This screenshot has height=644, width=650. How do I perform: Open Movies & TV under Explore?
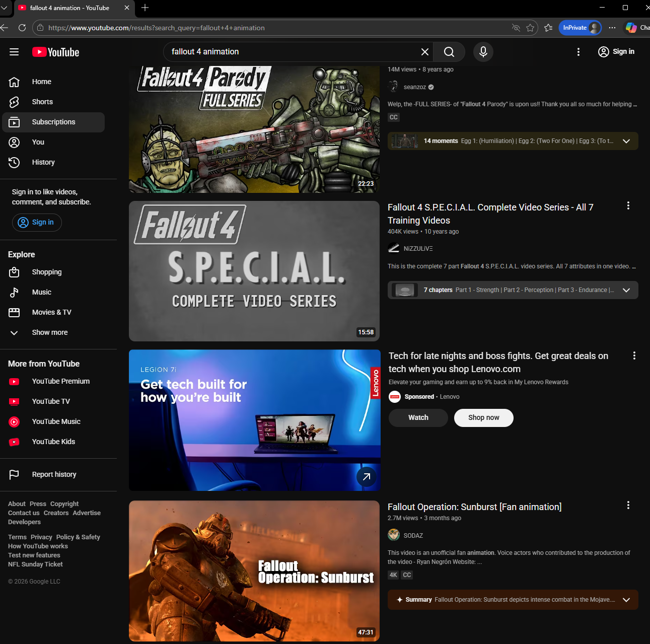[53, 312]
